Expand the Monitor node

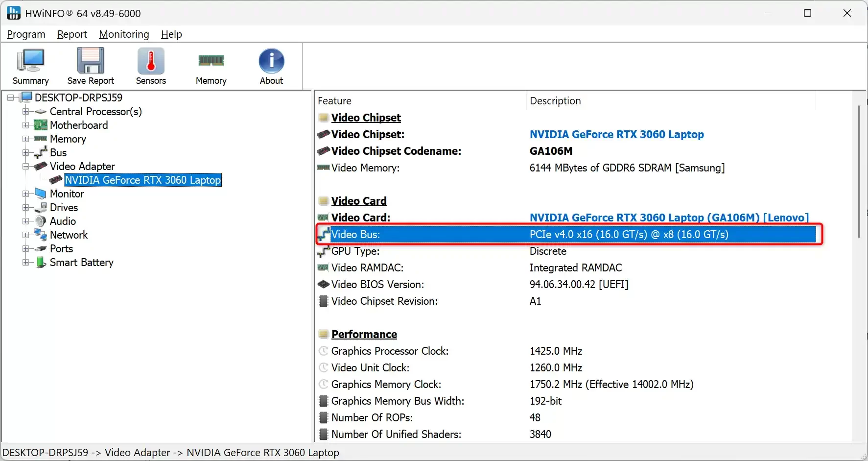click(x=25, y=194)
